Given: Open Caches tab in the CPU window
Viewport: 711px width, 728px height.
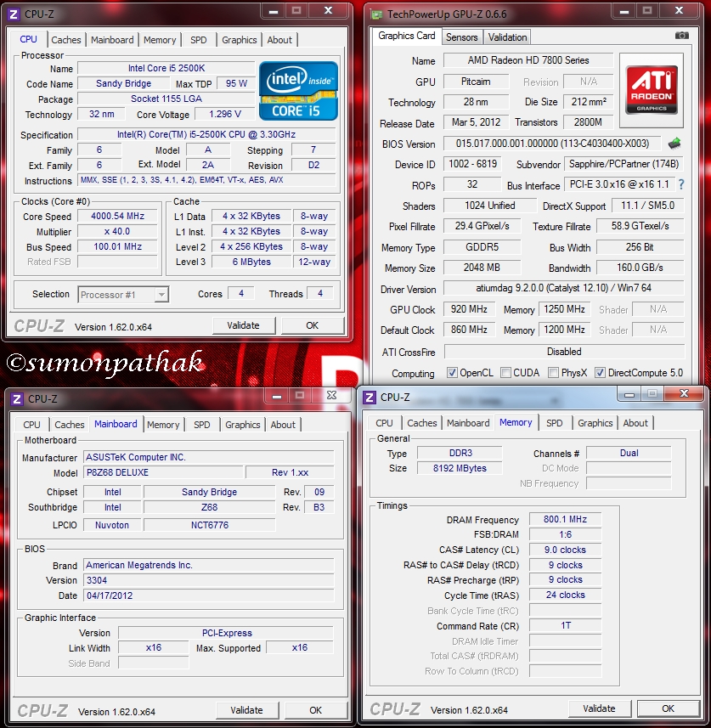Looking at the screenshot, I should [x=66, y=40].
